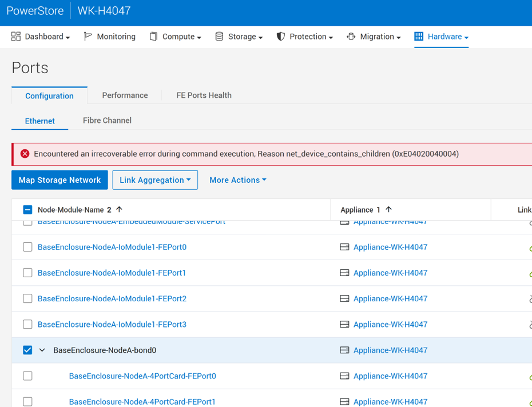532x407 pixels.
Task: Open Appliance-WK-H4047 link in IoModule1-FEPort0 row
Action: pos(391,247)
